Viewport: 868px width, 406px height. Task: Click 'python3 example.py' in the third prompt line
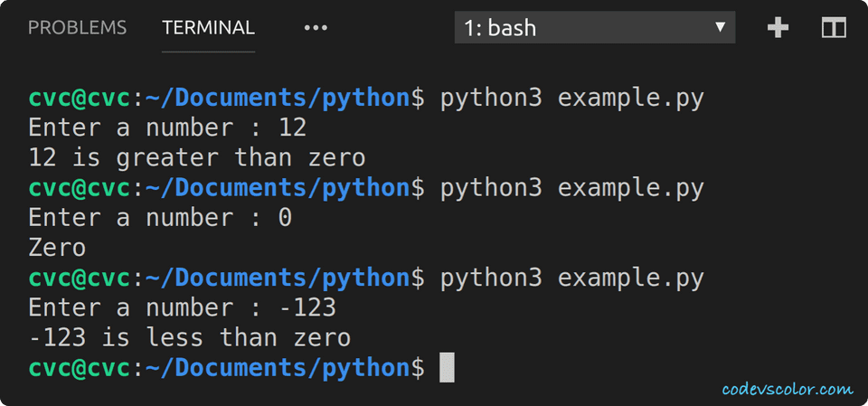[571, 278]
